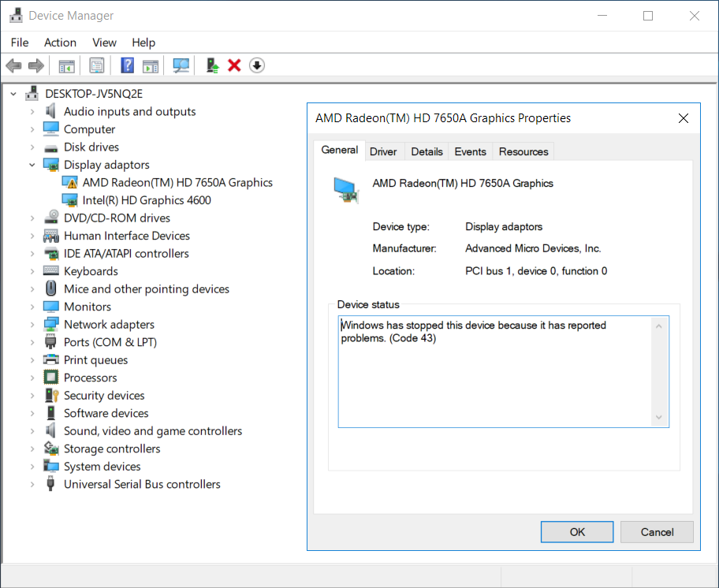
Task: Click the blue Help question mark icon
Action: pos(127,65)
